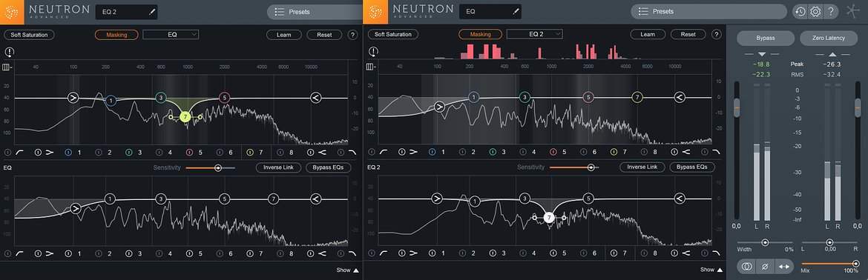Screen dimensions: 868x280
Task: Toggle band 5 power in left window upper strip
Action: point(189,152)
